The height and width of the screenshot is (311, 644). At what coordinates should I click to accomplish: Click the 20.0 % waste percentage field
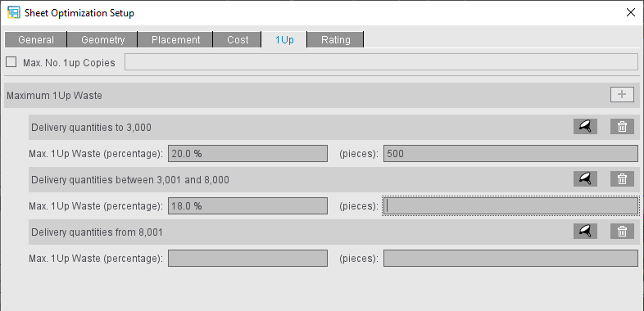tap(247, 153)
